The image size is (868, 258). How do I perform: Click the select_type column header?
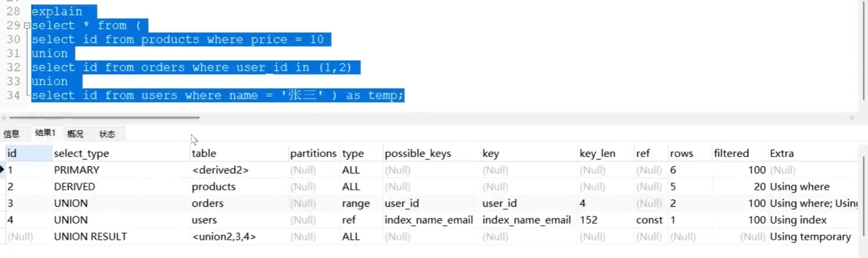pos(81,153)
